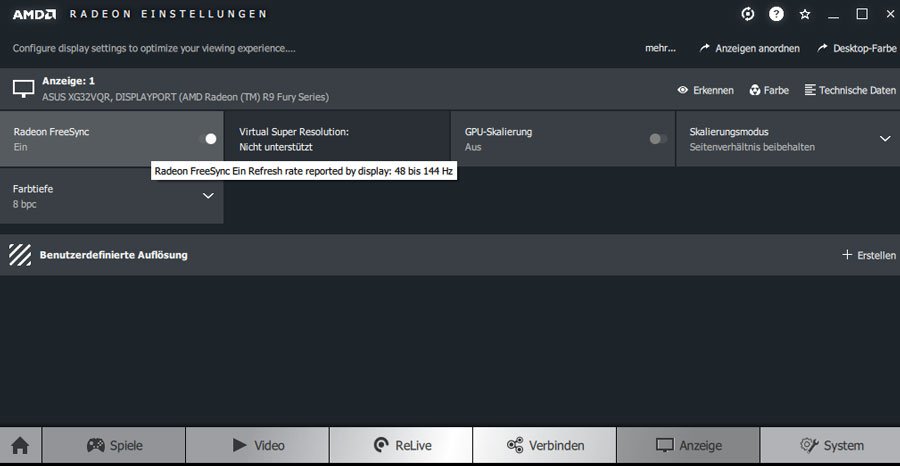The width and height of the screenshot is (900, 466).
Task: Go to the Verbinden tab
Action: [x=544, y=445]
